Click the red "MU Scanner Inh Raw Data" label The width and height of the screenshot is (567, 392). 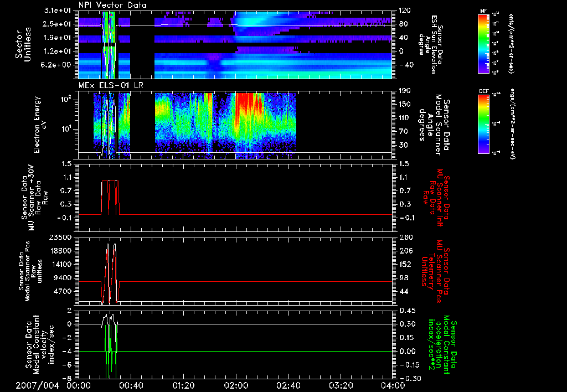click(437, 198)
